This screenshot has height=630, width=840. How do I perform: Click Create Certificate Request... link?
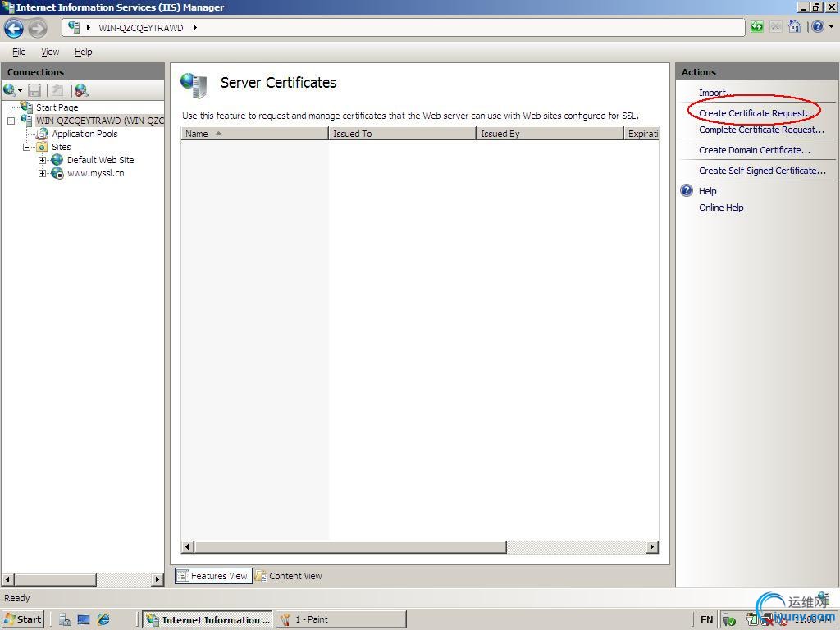(756, 113)
